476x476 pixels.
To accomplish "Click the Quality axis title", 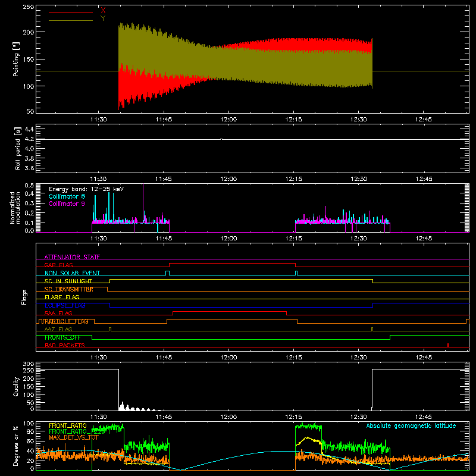I will coord(16,386).
